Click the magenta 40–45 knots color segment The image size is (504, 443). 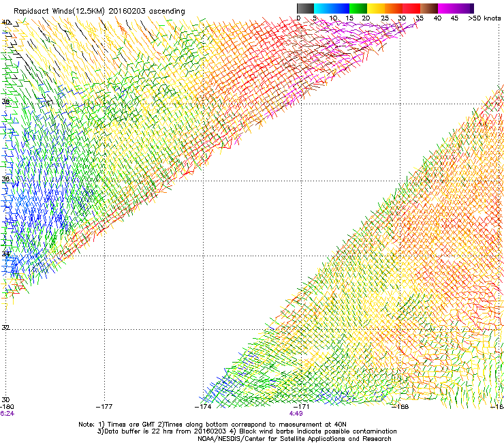point(447,8)
